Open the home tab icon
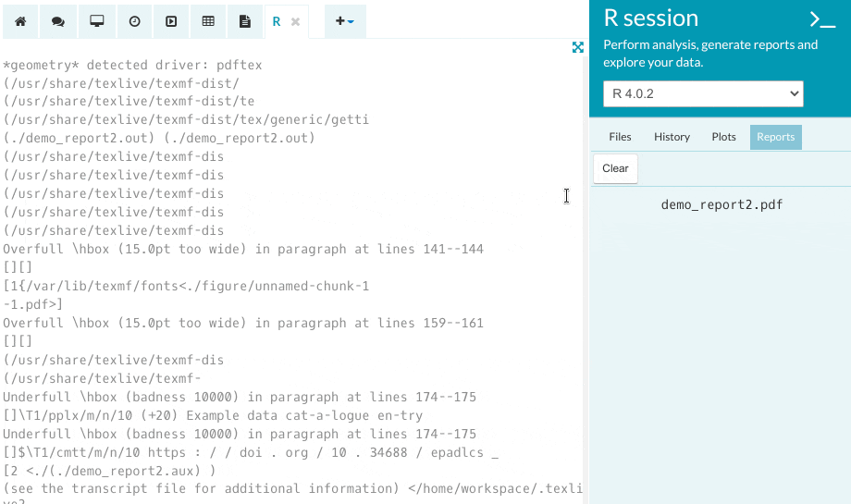This screenshot has width=851, height=504. pyautogui.click(x=20, y=21)
